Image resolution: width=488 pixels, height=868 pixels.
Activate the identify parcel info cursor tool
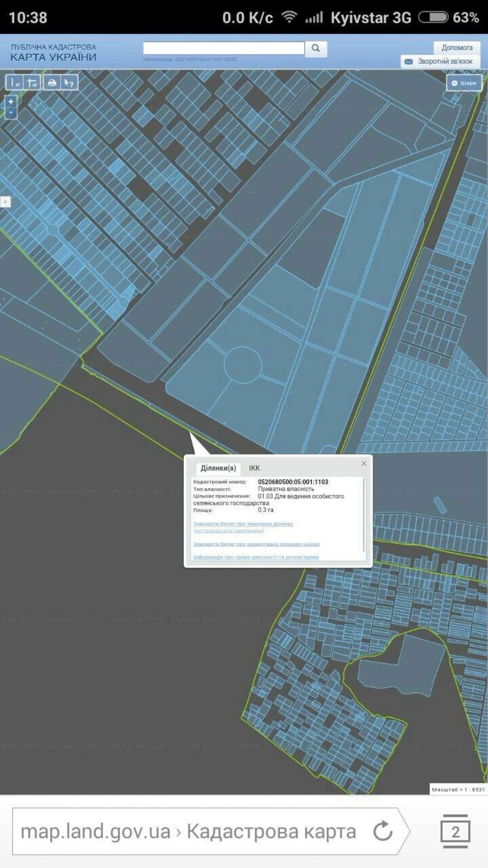[69, 82]
